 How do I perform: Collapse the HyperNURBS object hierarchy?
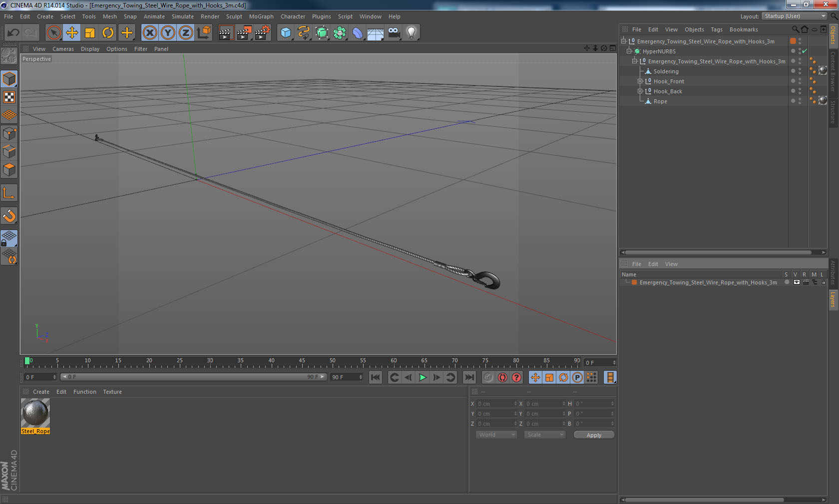[x=629, y=51]
